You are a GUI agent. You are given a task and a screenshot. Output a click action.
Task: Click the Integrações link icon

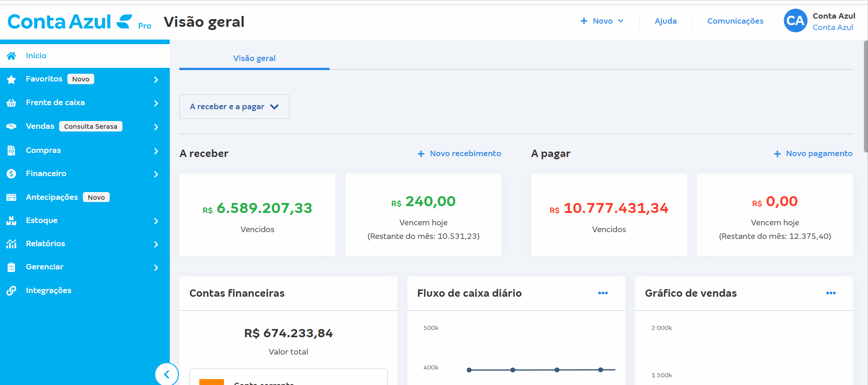click(x=11, y=291)
